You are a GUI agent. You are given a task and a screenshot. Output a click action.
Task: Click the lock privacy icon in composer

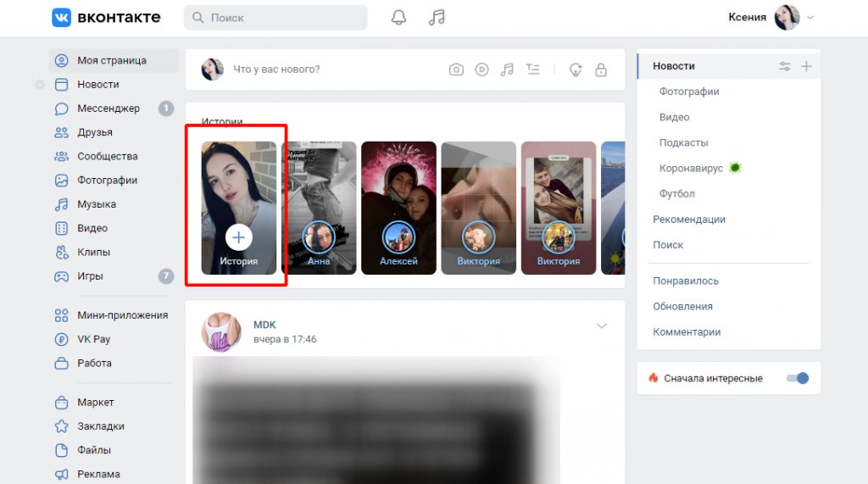pos(601,70)
